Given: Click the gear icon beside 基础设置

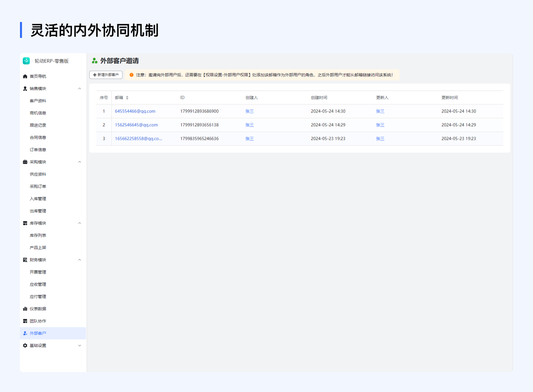Looking at the screenshot, I should [25, 345].
